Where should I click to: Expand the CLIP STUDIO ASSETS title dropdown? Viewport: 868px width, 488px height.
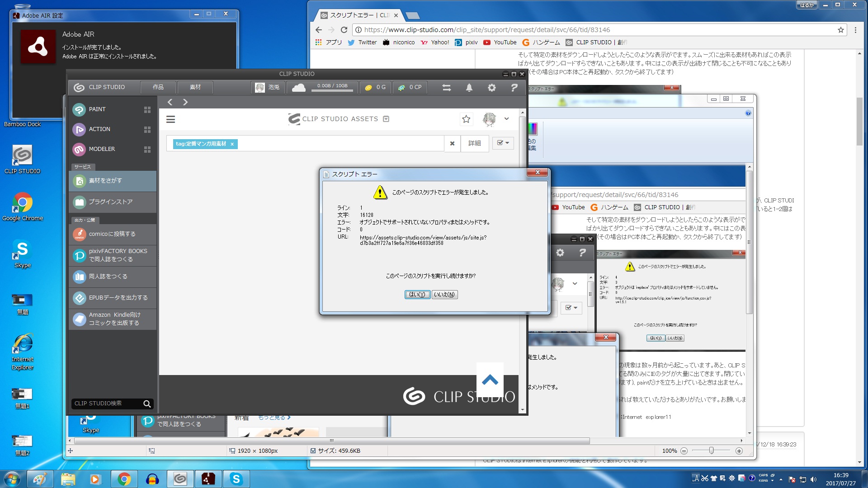pos(386,119)
